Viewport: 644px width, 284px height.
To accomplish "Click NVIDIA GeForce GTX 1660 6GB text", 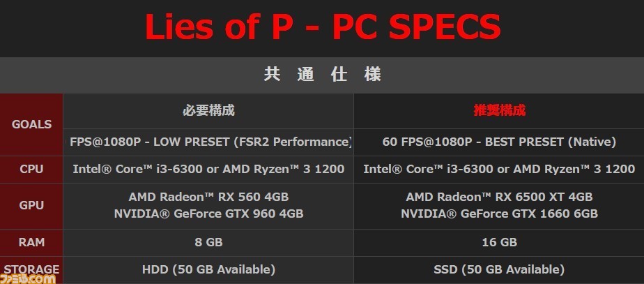I will pos(500,214).
